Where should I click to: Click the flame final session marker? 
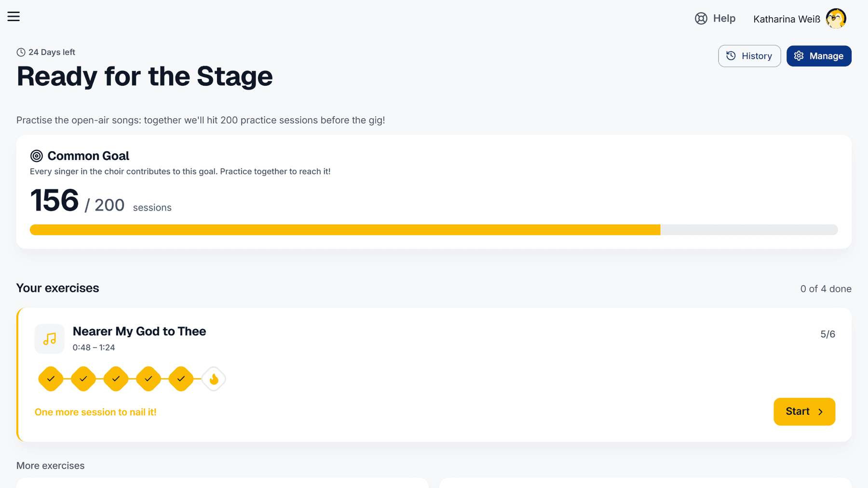click(x=214, y=379)
